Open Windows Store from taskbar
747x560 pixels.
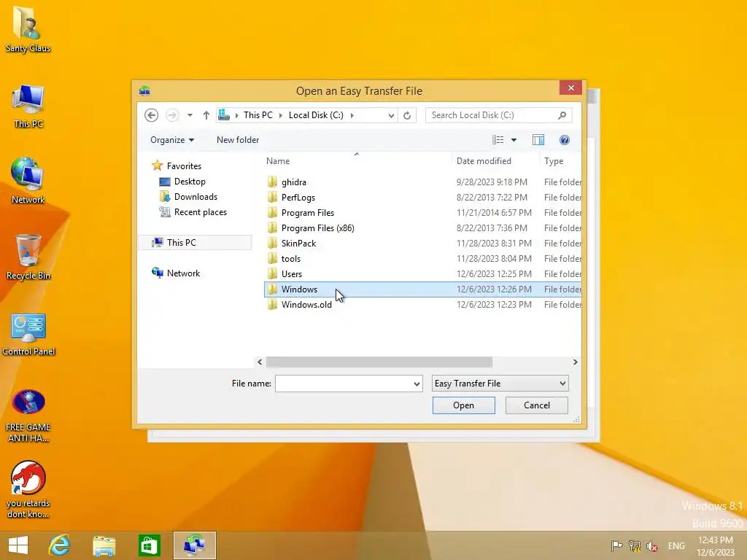click(149, 545)
